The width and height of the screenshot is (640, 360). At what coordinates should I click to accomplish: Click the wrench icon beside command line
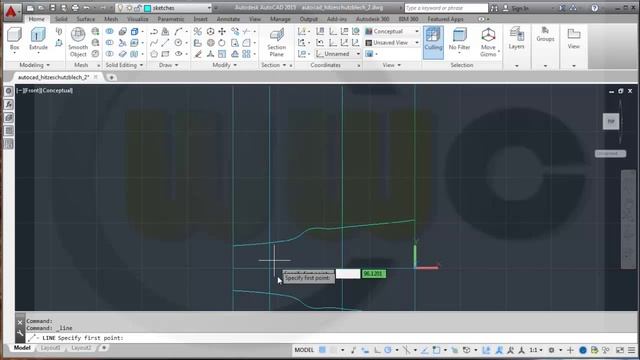[20, 333]
